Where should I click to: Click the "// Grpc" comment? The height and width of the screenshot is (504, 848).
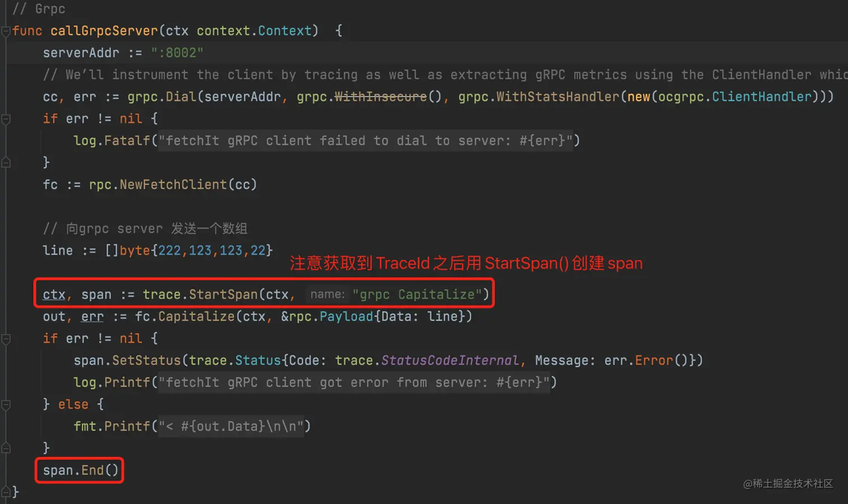click(x=39, y=9)
